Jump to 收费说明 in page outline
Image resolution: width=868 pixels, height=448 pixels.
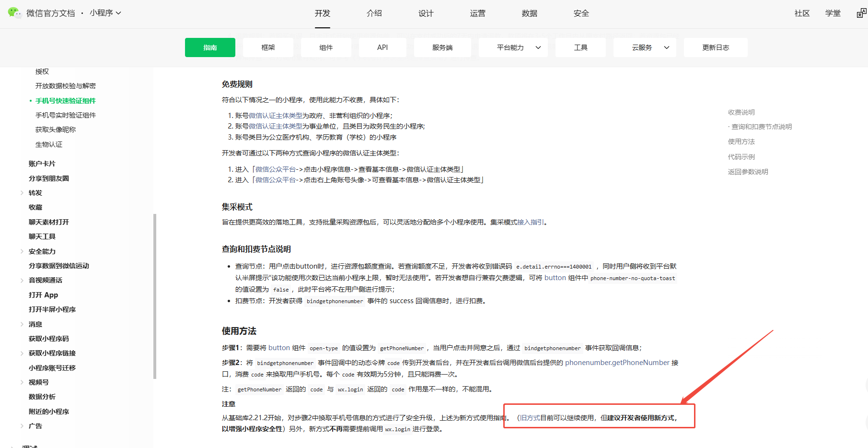pyautogui.click(x=741, y=112)
